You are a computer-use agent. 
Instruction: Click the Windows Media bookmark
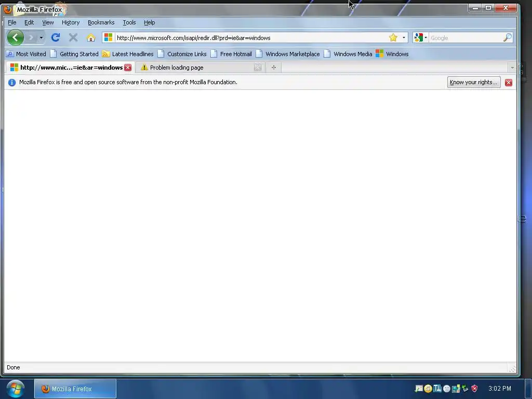(x=348, y=54)
